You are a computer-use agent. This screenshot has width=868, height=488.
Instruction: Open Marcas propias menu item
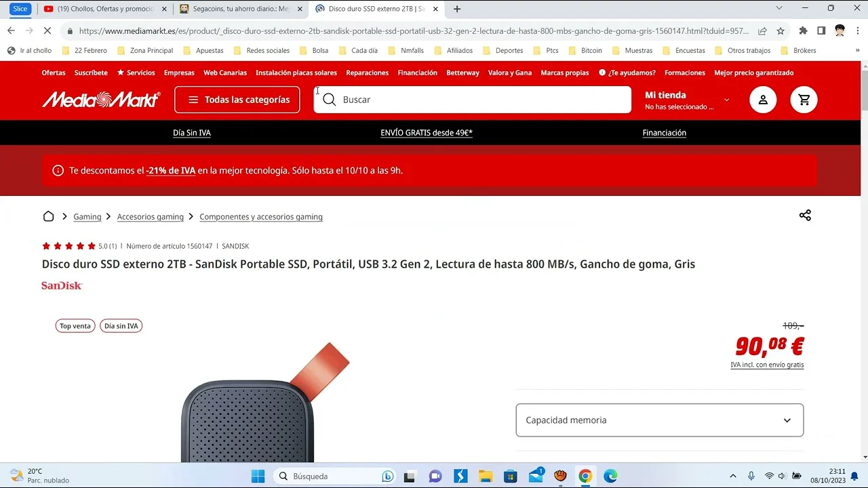pyautogui.click(x=565, y=73)
